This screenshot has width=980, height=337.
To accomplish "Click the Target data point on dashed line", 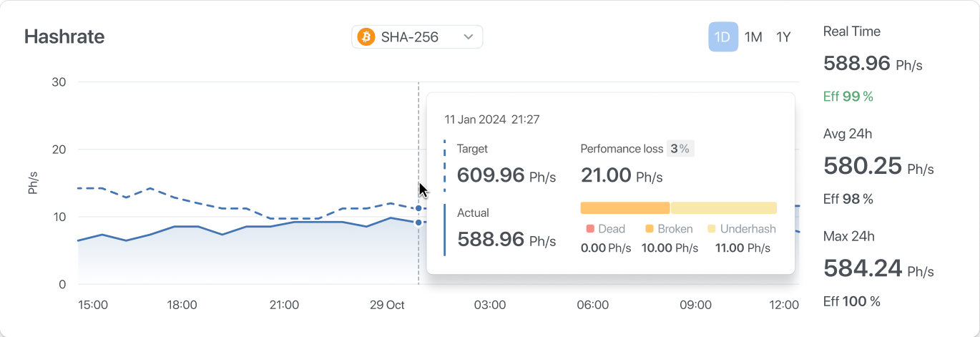I will click(x=418, y=208).
